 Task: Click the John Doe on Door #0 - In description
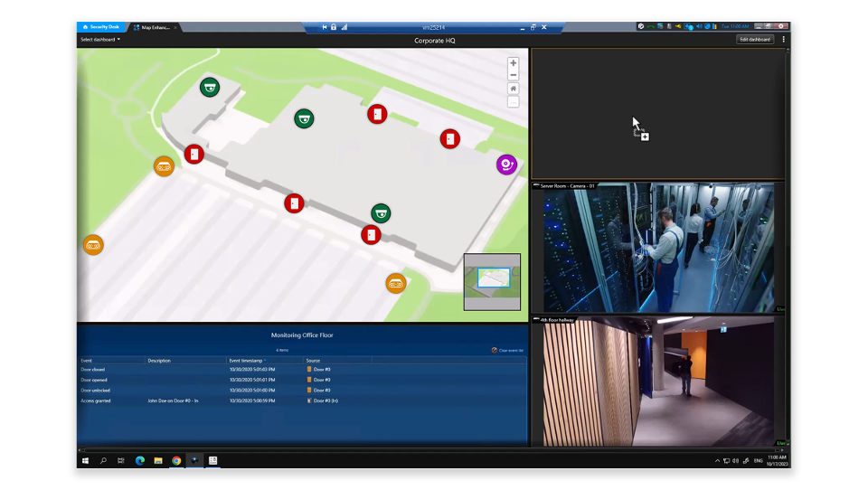[x=173, y=400]
